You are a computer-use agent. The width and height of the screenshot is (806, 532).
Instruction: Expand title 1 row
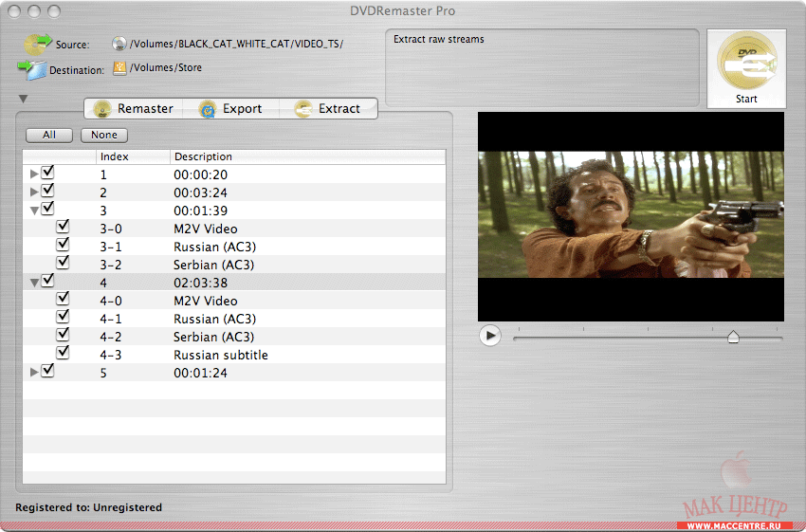[x=34, y=174]
